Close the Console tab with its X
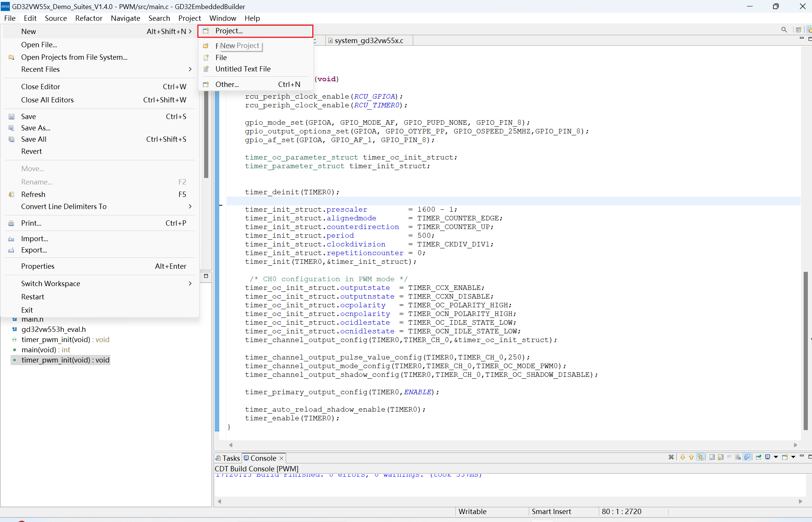Image resolution: width=812 pixels, height=522 pixels. 281,458
